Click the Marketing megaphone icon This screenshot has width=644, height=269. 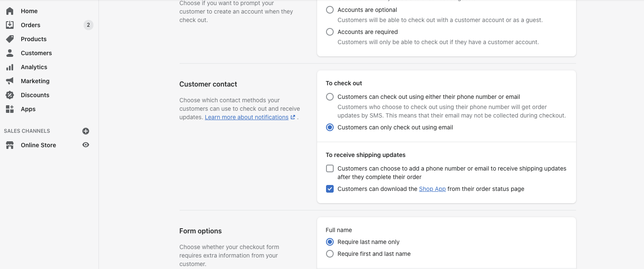tap(10, 81)
